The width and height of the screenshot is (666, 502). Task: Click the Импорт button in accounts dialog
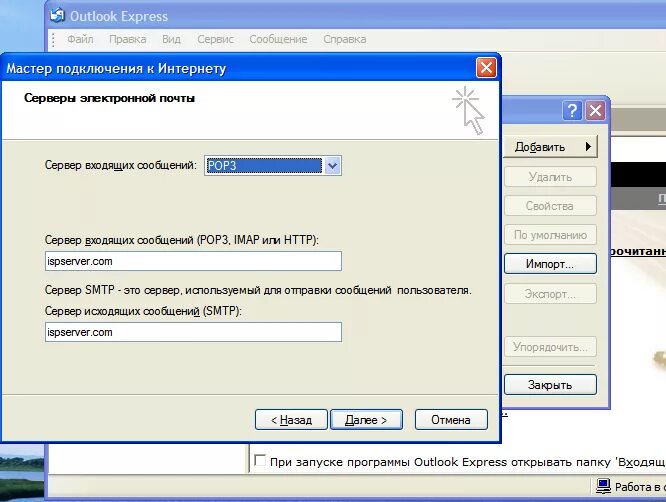550,264
